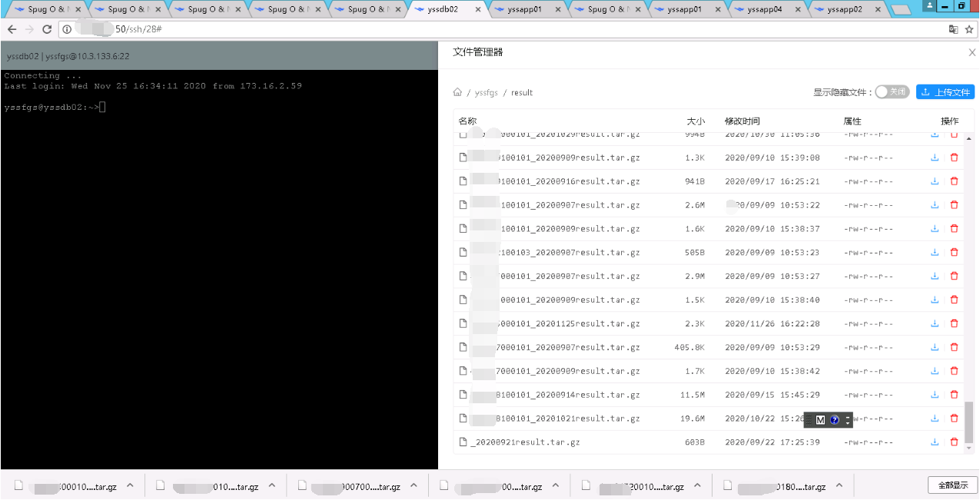
Task: Bookmark this page with the star icon
Action: tap(969, 29)
